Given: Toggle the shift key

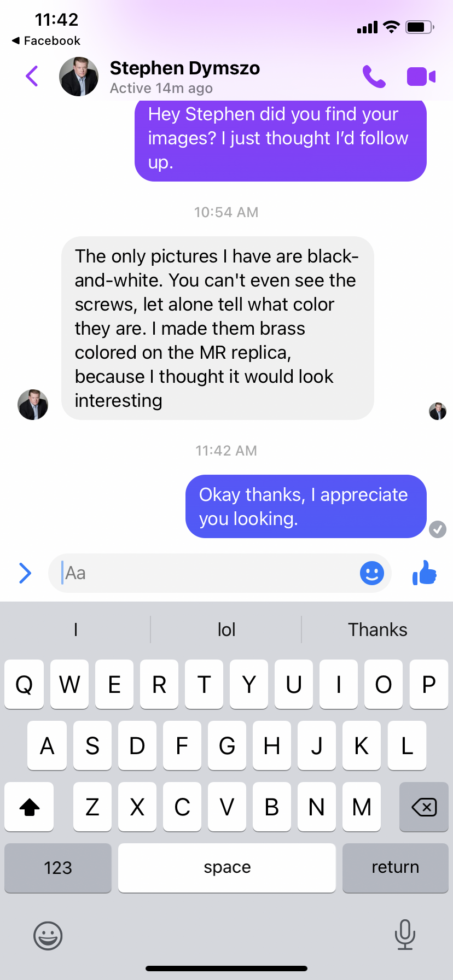Looking at the screenshot, I should click(x=30, y=807).
